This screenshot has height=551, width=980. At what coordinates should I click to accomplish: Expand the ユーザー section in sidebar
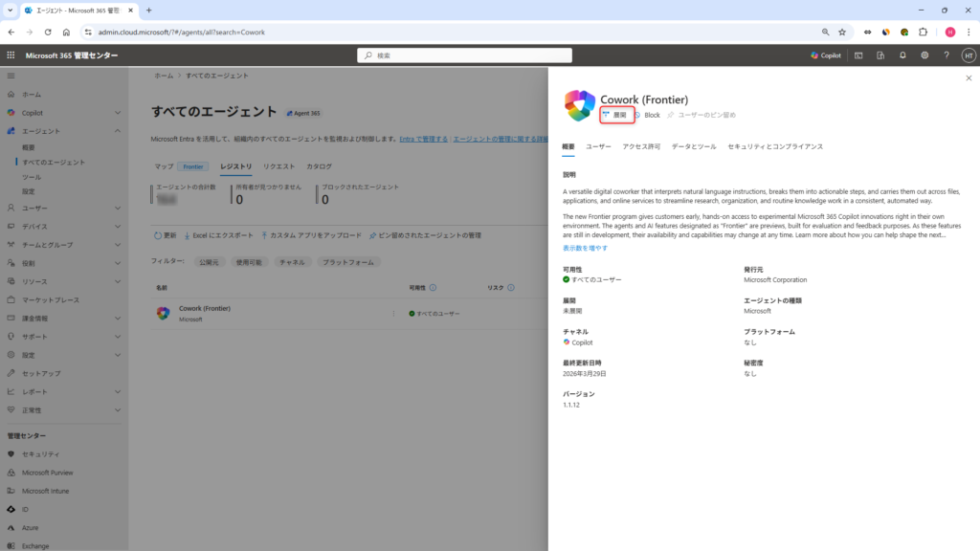[x=117, y=208]
